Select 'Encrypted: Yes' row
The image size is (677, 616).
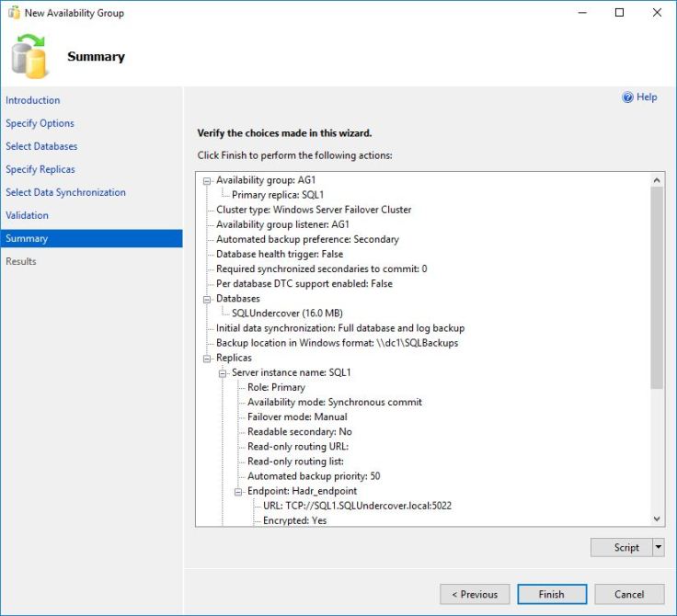tap(295, 520)
